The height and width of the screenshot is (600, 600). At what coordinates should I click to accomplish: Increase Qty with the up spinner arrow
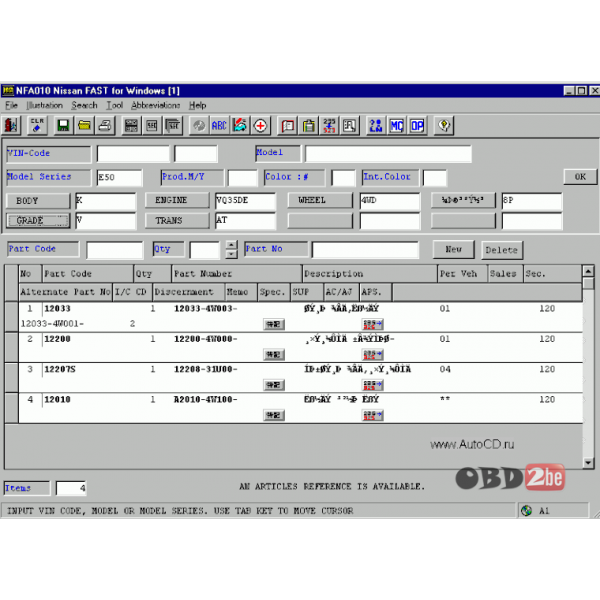(x=231, y=245)
